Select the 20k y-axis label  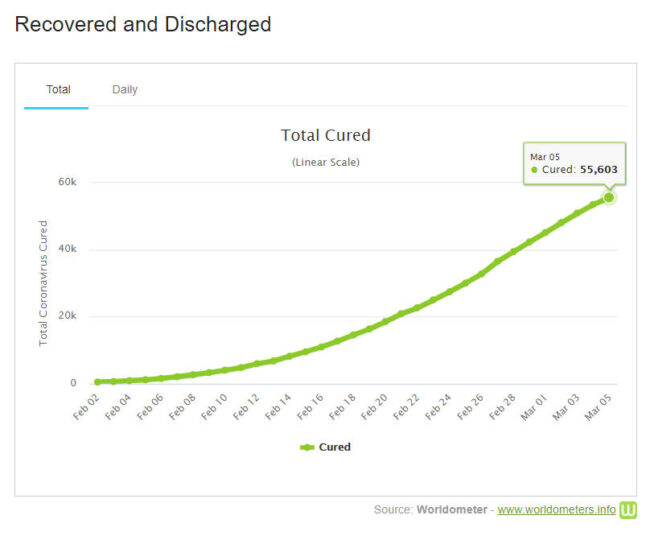tap(66, 316)
